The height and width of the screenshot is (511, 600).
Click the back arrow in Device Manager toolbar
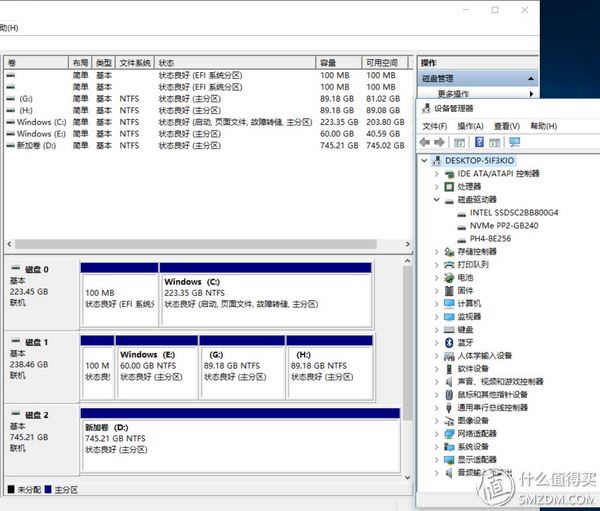[x=425, y=142]
